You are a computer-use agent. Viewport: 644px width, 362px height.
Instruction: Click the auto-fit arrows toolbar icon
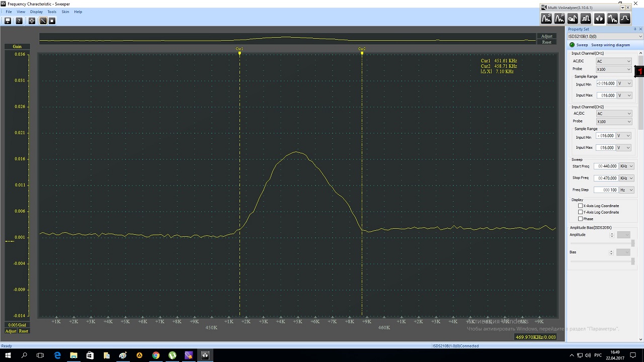(32, 21)
